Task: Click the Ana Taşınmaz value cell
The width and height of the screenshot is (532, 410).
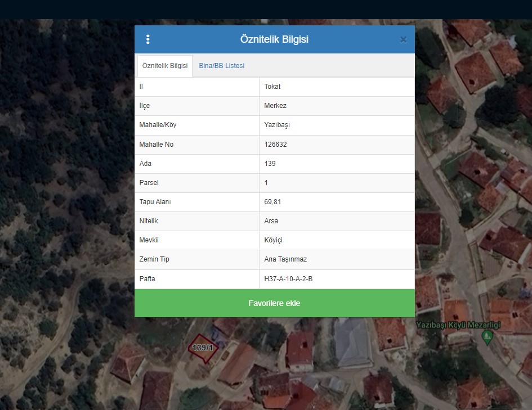Action: pos(285,259)
